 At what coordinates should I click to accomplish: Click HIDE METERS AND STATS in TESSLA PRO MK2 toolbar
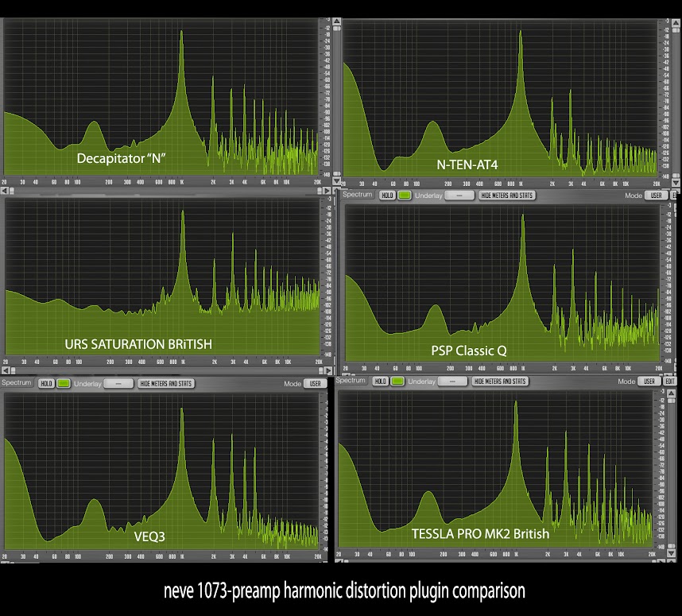click(500, 381)
